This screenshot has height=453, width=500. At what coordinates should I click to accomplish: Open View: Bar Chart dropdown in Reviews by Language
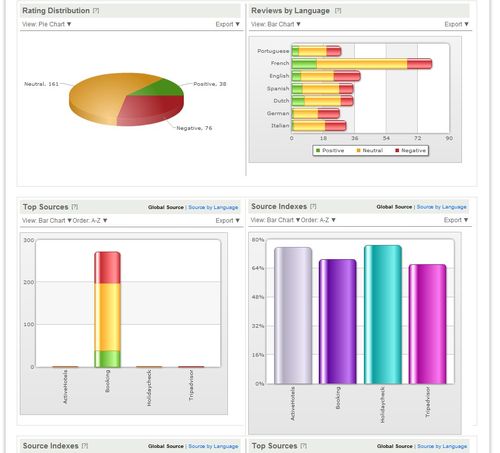[x=276, y=24]
